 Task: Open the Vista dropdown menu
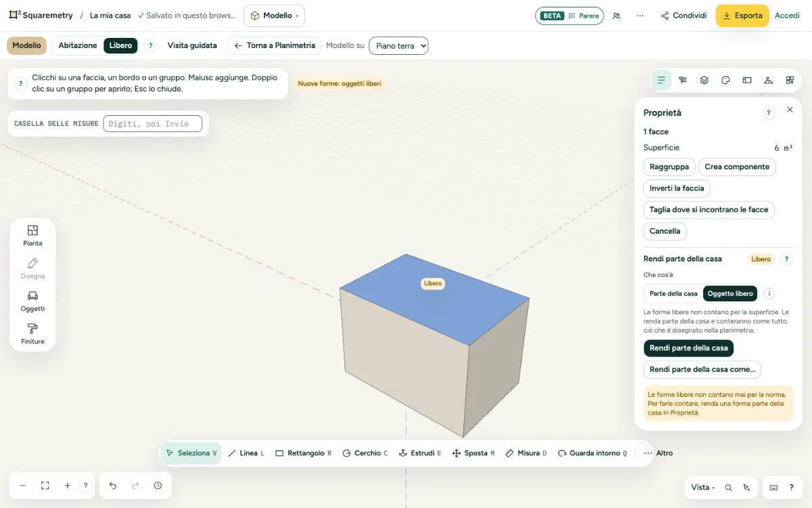pyautogui.click(x=702, y=488)
